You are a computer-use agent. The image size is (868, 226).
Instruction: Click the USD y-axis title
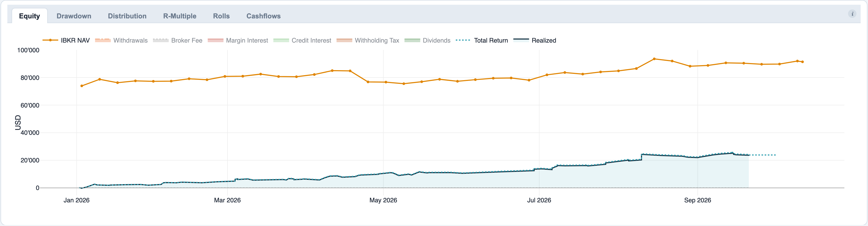coord(18,122)
